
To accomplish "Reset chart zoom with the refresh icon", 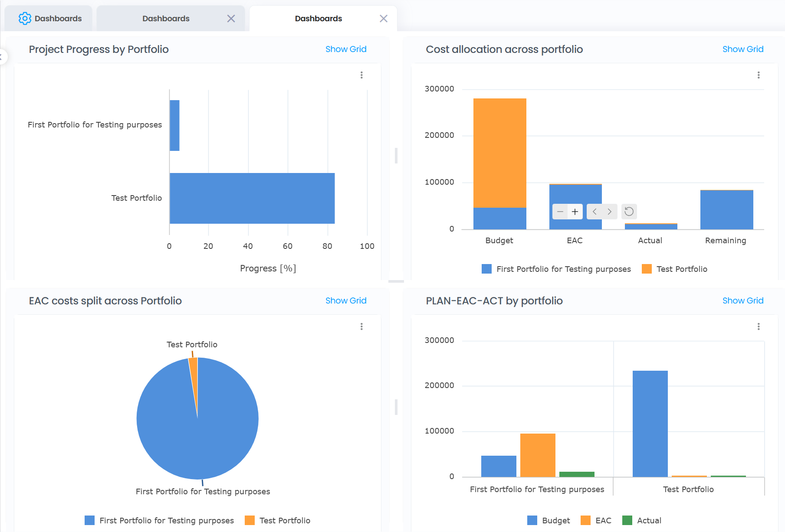I will point(629,212).
